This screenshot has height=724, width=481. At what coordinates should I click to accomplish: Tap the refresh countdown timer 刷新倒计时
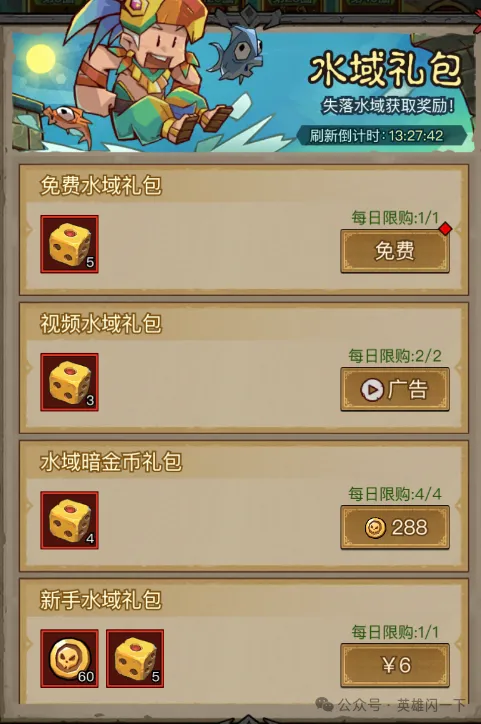click(376, 136)
